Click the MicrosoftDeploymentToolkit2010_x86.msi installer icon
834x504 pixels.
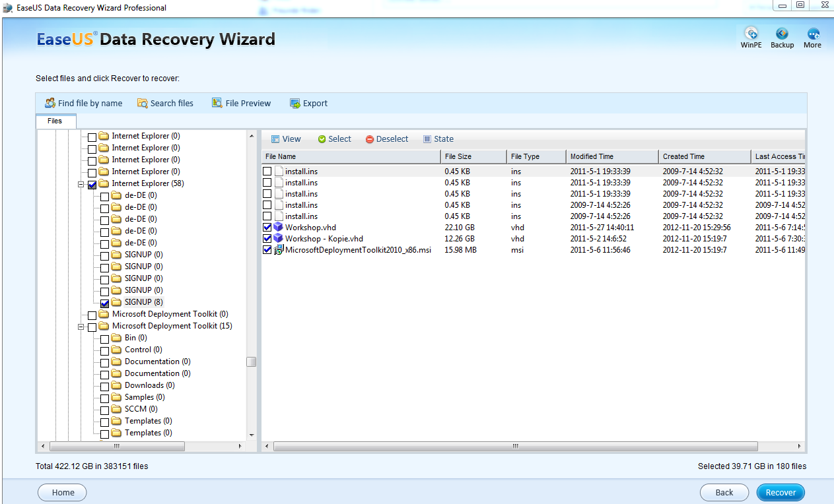279,250
